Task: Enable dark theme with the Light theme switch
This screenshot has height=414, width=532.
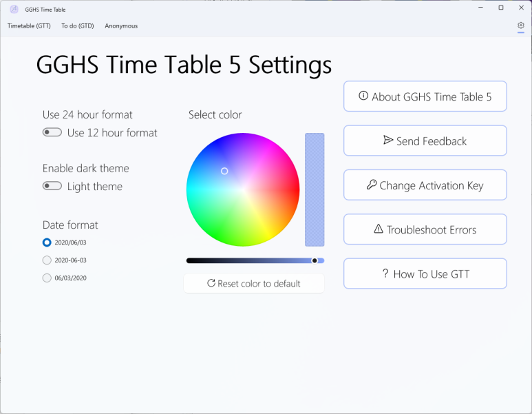Action: (52, 186)
